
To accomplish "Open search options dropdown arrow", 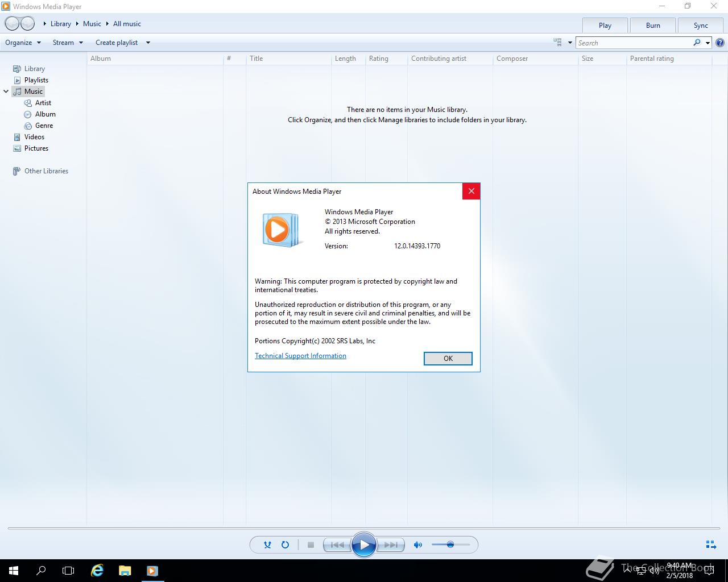I will click(708, 43).
